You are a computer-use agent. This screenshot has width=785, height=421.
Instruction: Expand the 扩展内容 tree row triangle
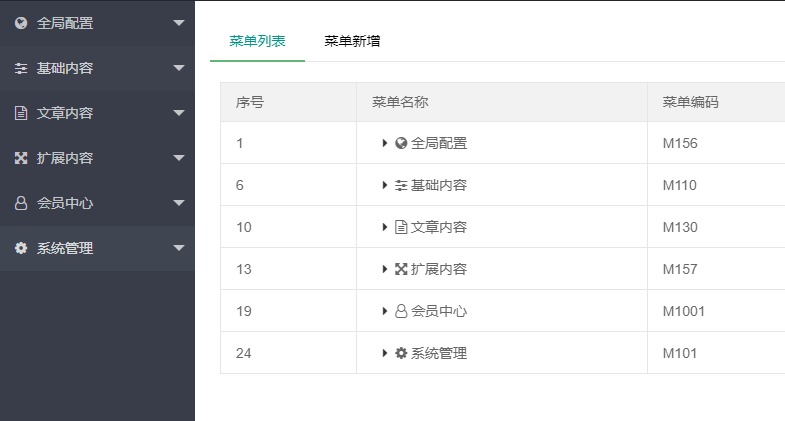coord(384,269)
